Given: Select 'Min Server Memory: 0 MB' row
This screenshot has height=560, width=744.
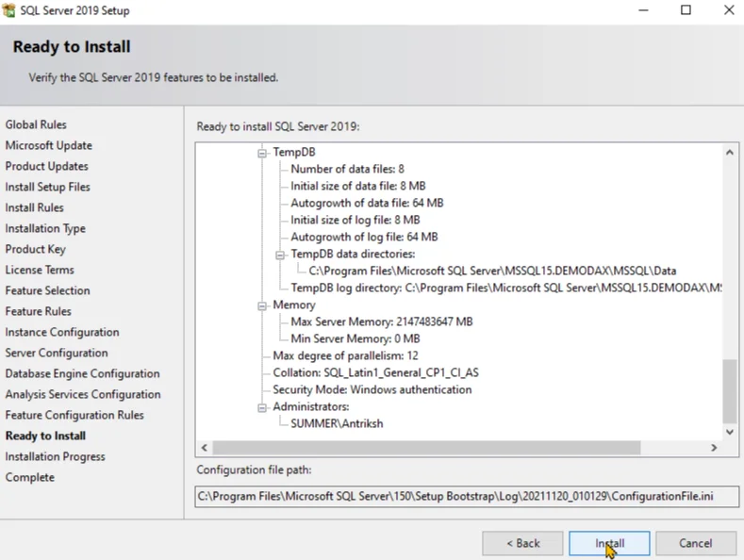Looking at the screenshot, I should [x=355, y=338].
